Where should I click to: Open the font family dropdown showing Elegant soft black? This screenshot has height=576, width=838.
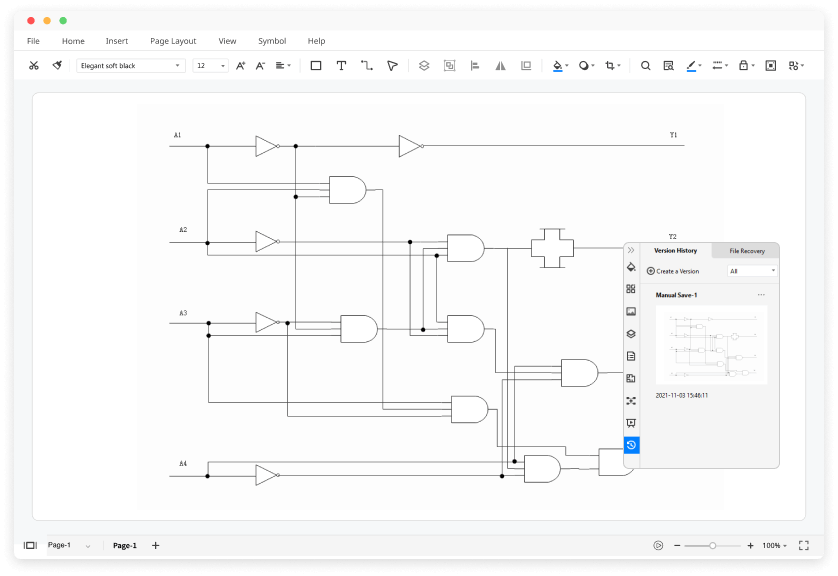(x=130, y=65)
